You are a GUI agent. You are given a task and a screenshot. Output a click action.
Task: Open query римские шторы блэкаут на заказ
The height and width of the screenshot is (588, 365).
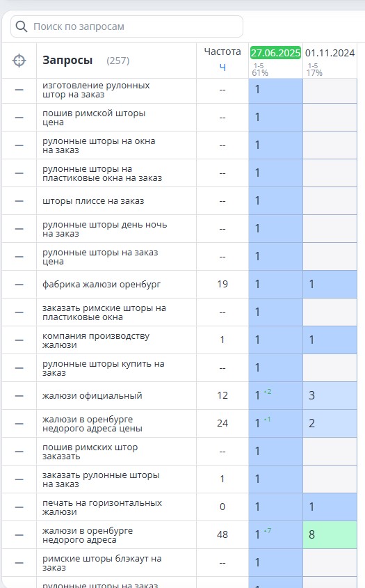pos(102,563)
